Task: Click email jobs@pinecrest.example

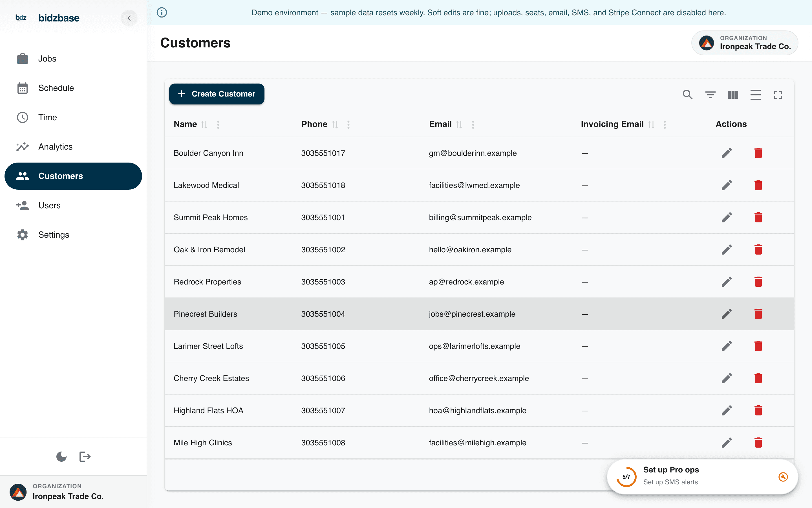Action: 472,314
